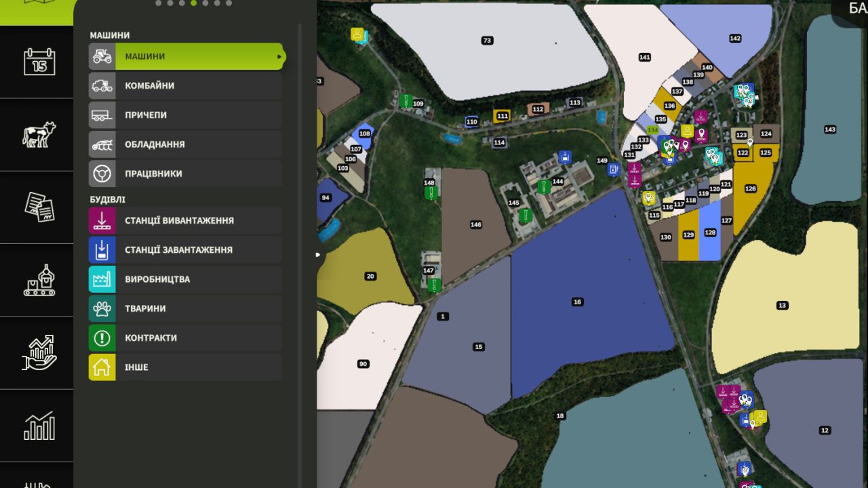Click yellow person marker beside field 12
The height and width of the screenshot is (488, 868).
[x=760, y=416]
